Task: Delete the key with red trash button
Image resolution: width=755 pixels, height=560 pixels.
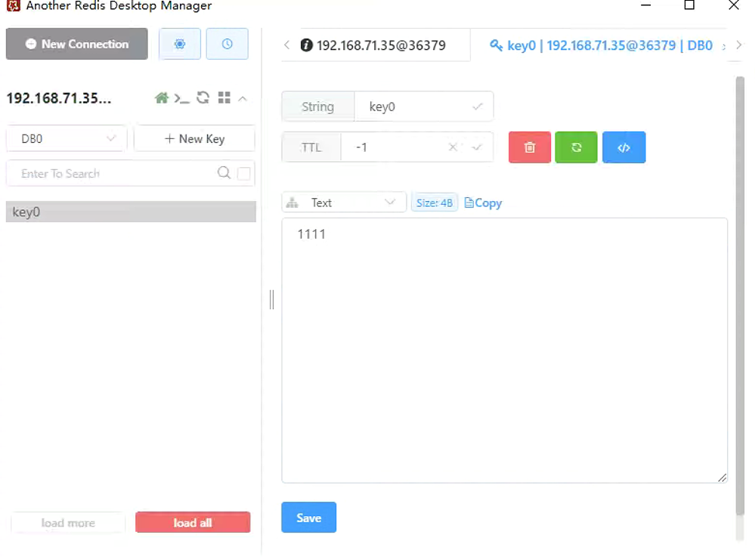Action: (x=530, y=147)
